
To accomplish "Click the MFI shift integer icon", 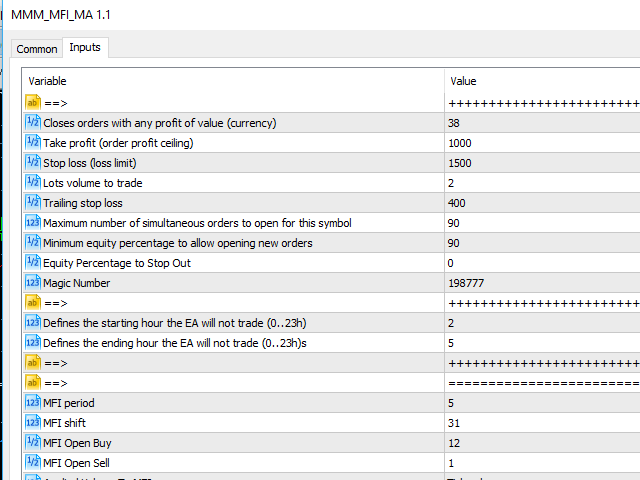I will 32,423.
